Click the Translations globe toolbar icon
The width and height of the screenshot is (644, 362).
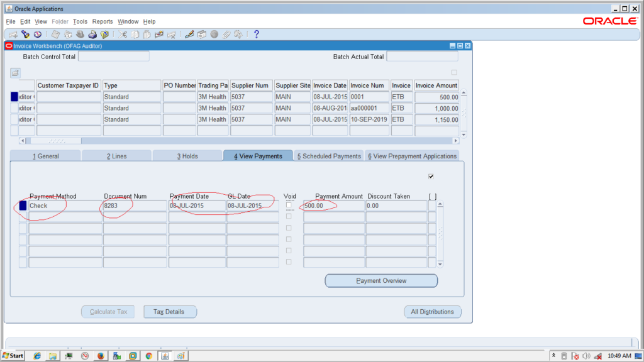214,35
